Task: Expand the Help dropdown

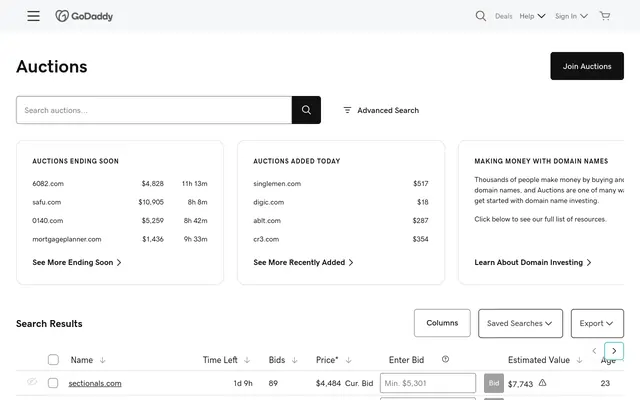Action: pyautogui.click(x=532, y=16)
